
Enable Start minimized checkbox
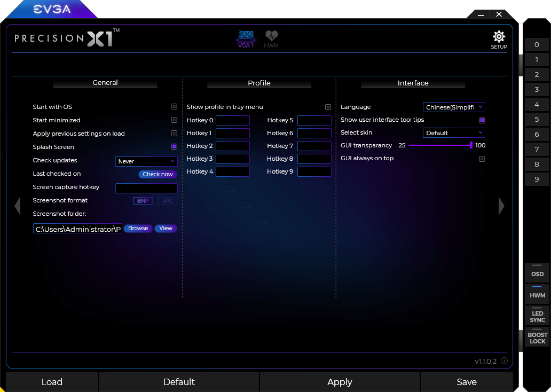click(174, 120)
